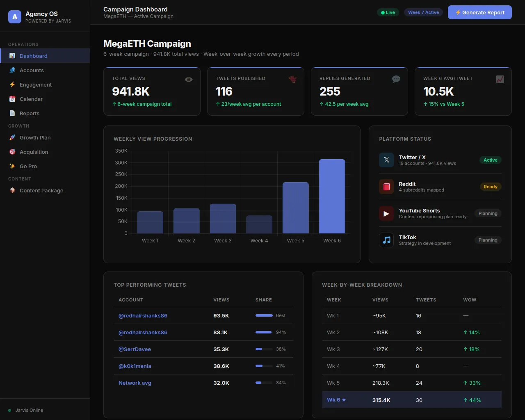Click the eye icon on Total Views
The width and height of the screenshot is (525, 420).
tap(189, 79)
